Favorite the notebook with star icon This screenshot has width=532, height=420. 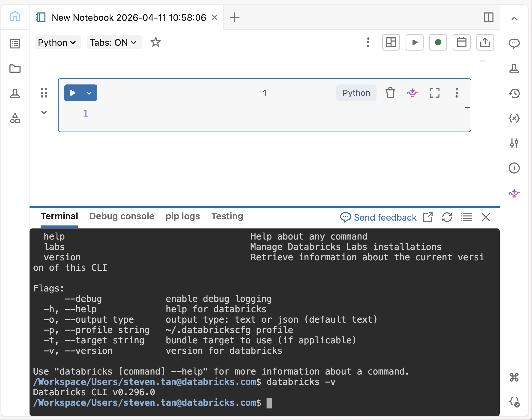pos(156,42)
